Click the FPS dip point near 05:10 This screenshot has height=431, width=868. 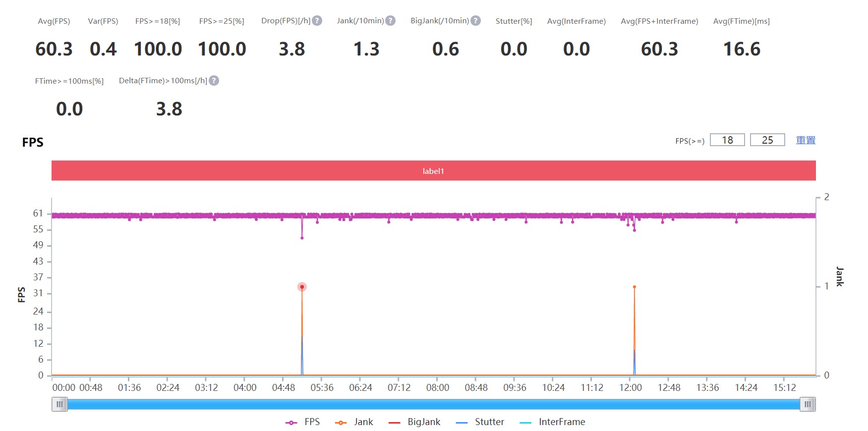tap(302, 238)
